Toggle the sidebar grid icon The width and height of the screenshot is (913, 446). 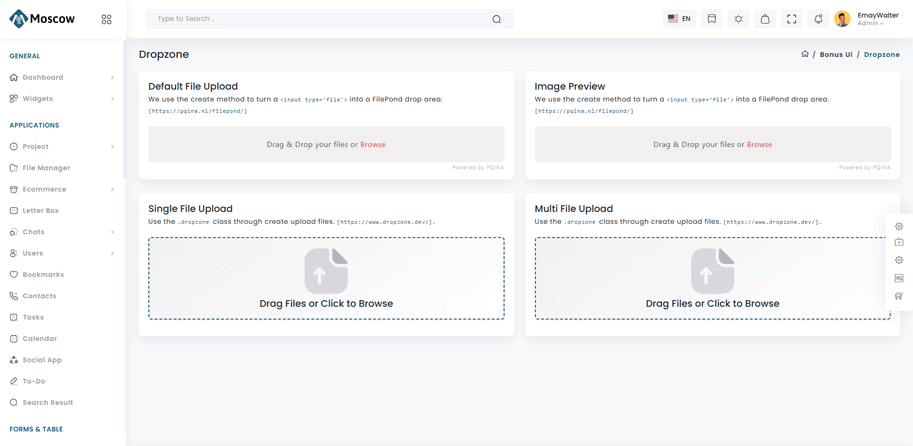pyautogui.click(x=106, y=19)
